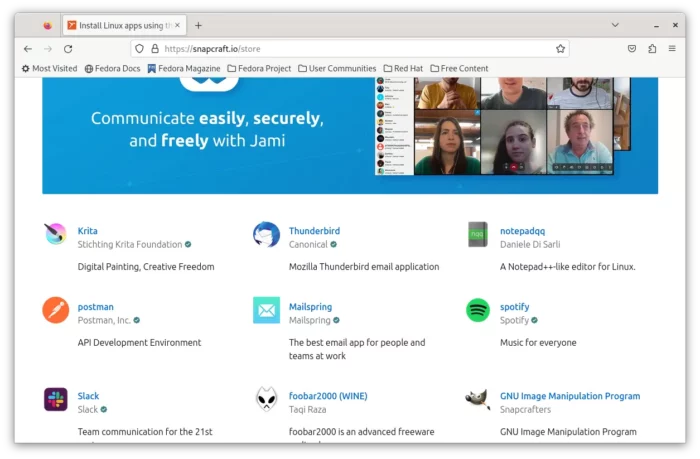
Task: Click Postman, Inc. verified badge
Action: [x=137, y=320]
